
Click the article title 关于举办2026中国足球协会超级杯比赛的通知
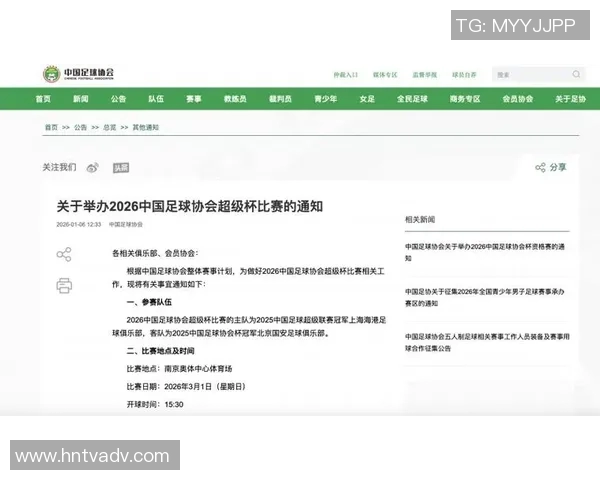190,206
